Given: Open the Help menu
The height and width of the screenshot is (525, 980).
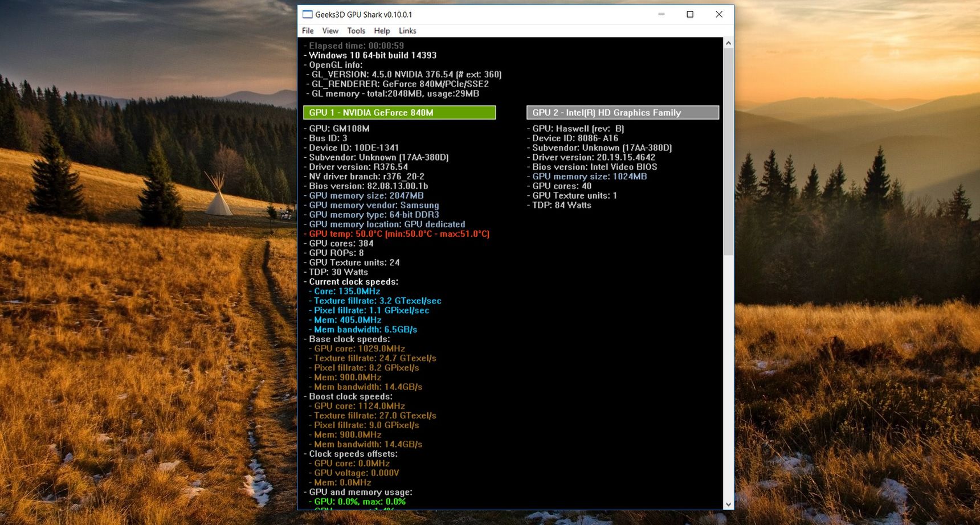Looking at the screenshot, I should [x=382, y=31].
